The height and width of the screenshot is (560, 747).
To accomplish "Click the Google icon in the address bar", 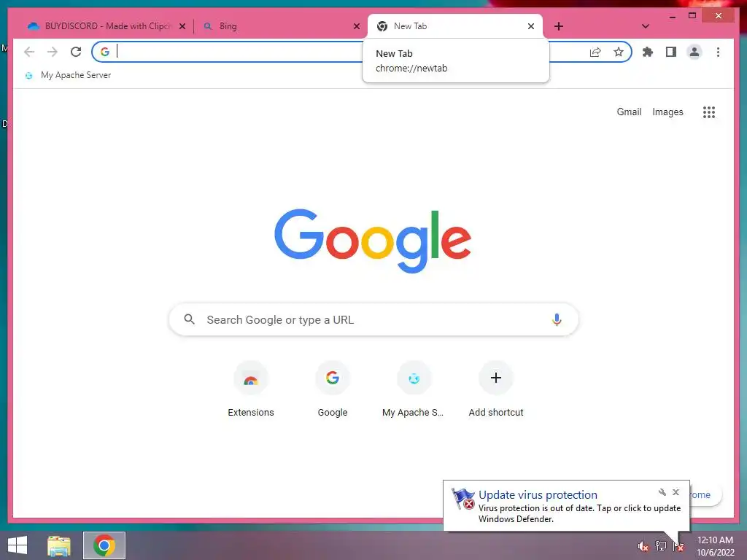I will coord(105,52).
